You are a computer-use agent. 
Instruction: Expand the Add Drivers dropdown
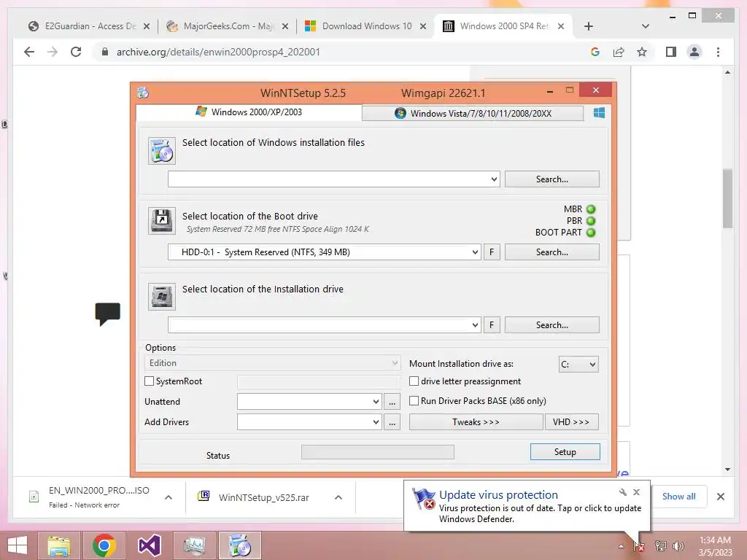coord(376,422)
